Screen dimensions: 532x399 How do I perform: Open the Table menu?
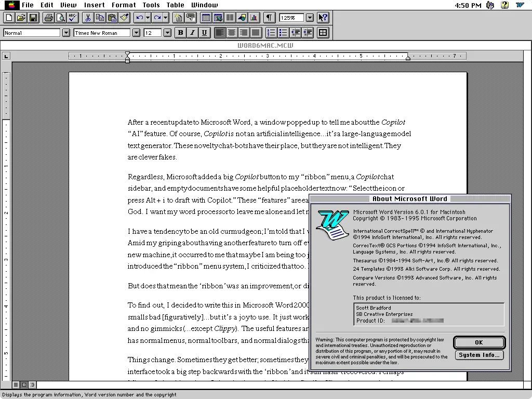click(x=175, y=5)
